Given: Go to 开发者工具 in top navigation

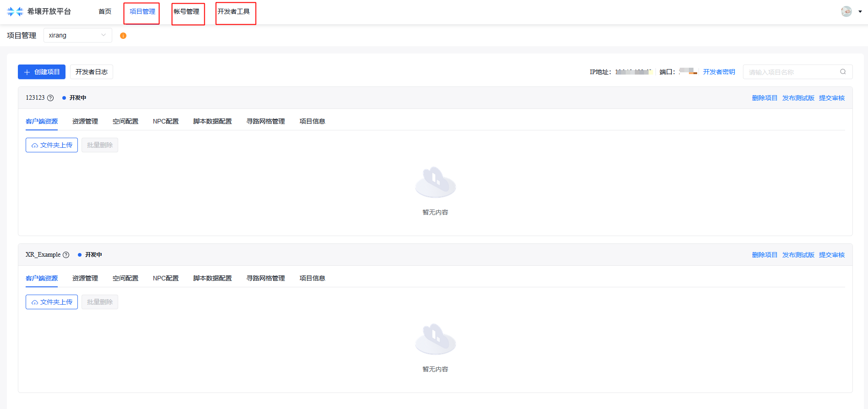Looking at the screenshot, I should pyautogui.click(x=234, y=12).
